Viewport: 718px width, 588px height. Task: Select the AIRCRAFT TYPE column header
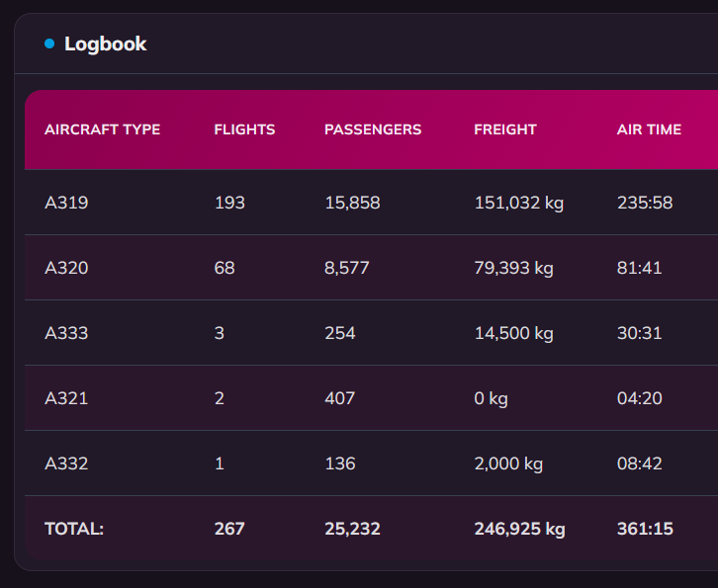(x=102, y=129)
